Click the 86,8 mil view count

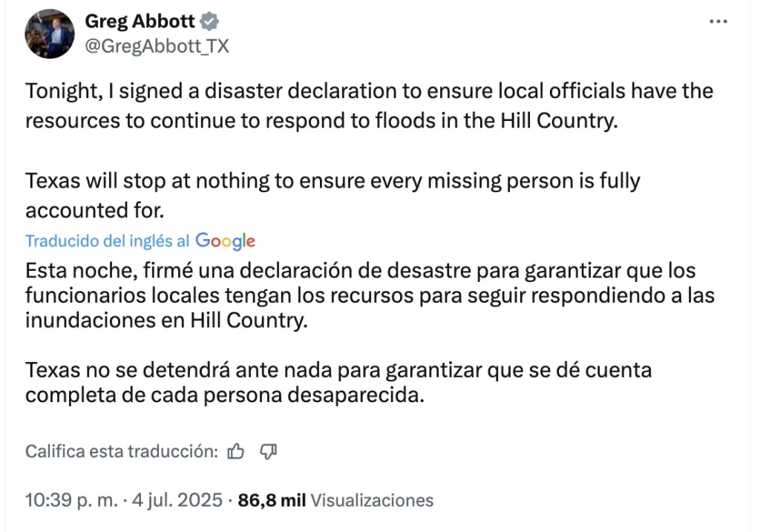(x=272, y=500)
